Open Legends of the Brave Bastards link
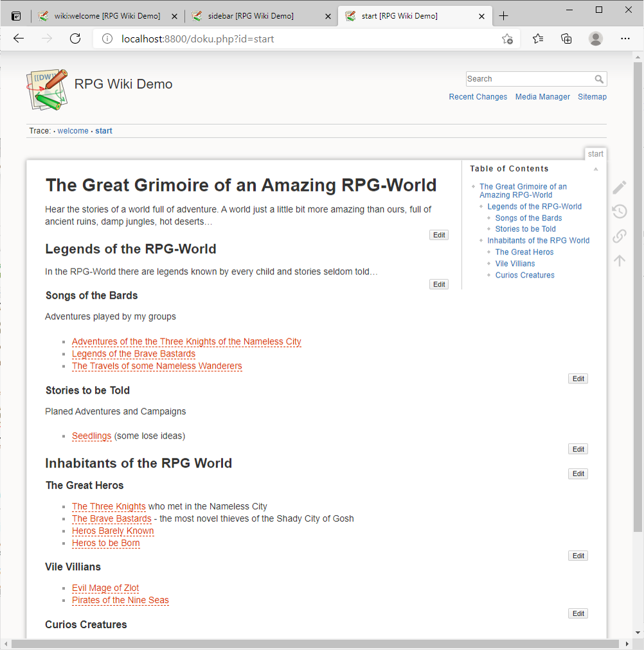Image resolution: width=644 pixels, height=650 pixels. pos(133,354)
